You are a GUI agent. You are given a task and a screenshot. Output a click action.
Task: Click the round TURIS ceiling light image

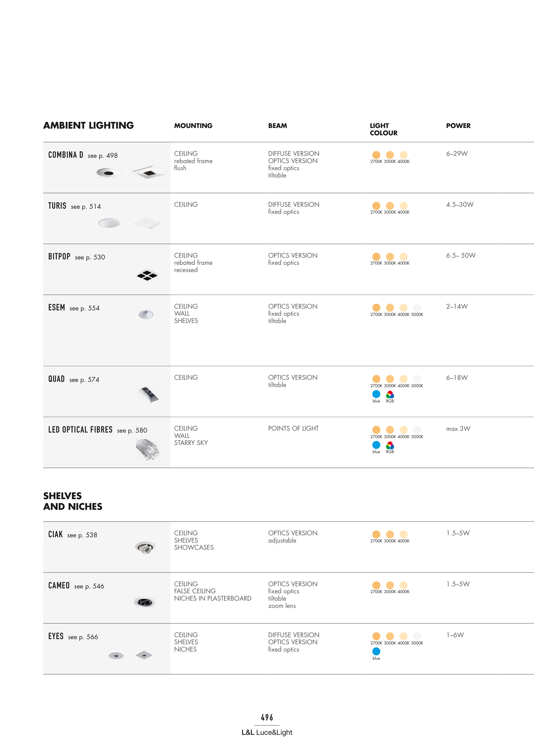[x=109, y=223]
